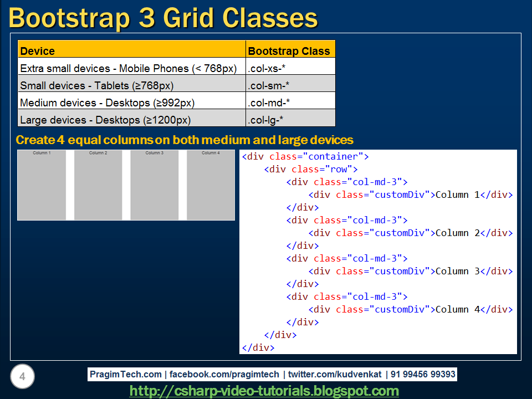Select the Column 4 grid thumbnail
The image size is (532, 399).
[209, 185]
